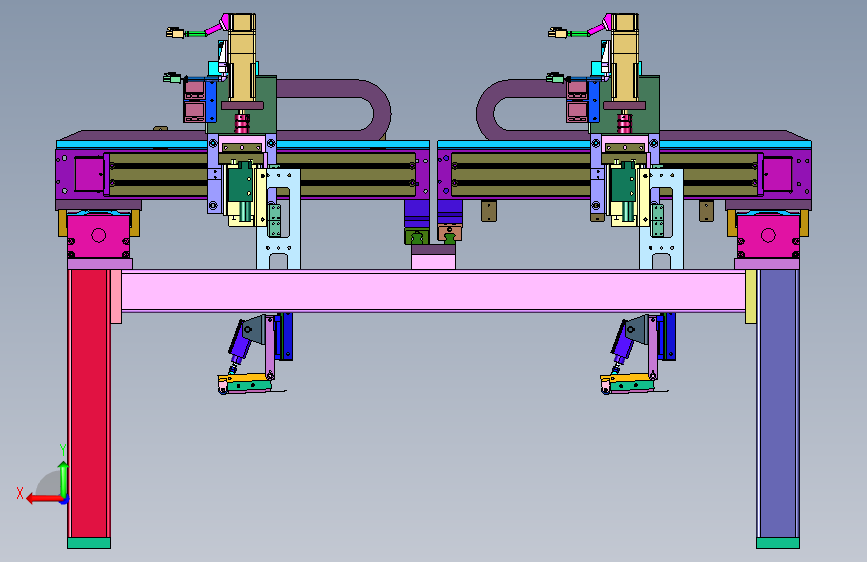Select the red left support leg
Image resolution: width=867 pixels, height=562 pixels.
pyautogui.click(x=89, y=403)
